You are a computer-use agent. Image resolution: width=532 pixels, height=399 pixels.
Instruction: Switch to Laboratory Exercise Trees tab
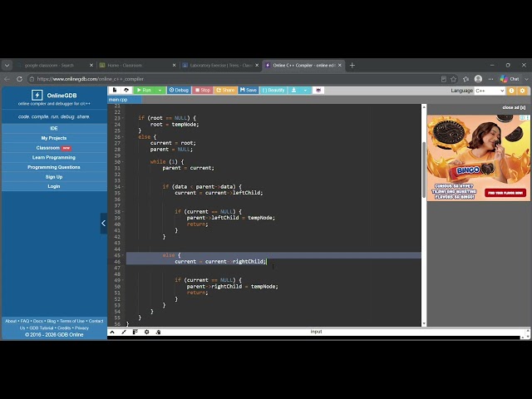pos(220,65)
